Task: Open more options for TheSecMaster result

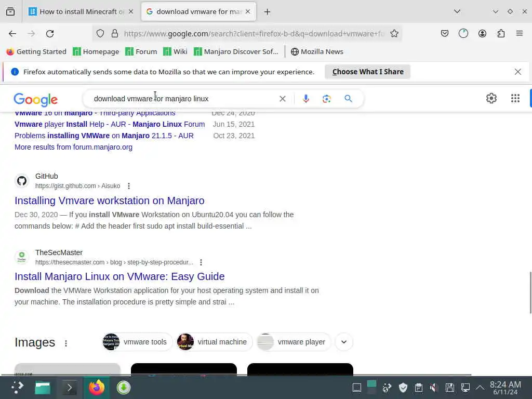Action: [x=201, y=262]
